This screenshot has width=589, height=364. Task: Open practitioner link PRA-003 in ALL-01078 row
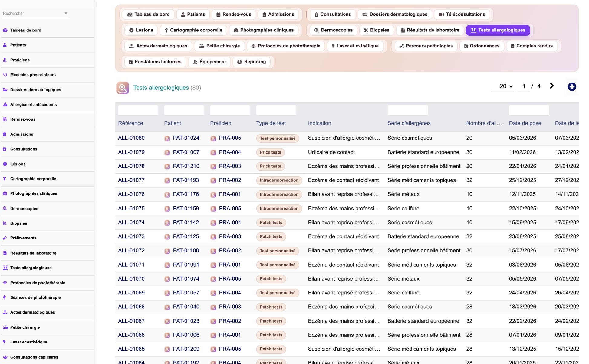[x=230, y=166]
